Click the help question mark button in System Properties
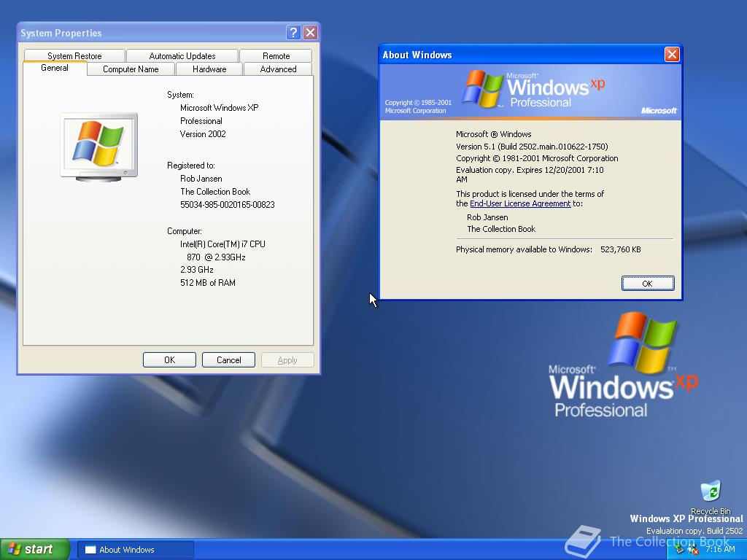This screenshot has height=560, width=747. pos(293,32)
